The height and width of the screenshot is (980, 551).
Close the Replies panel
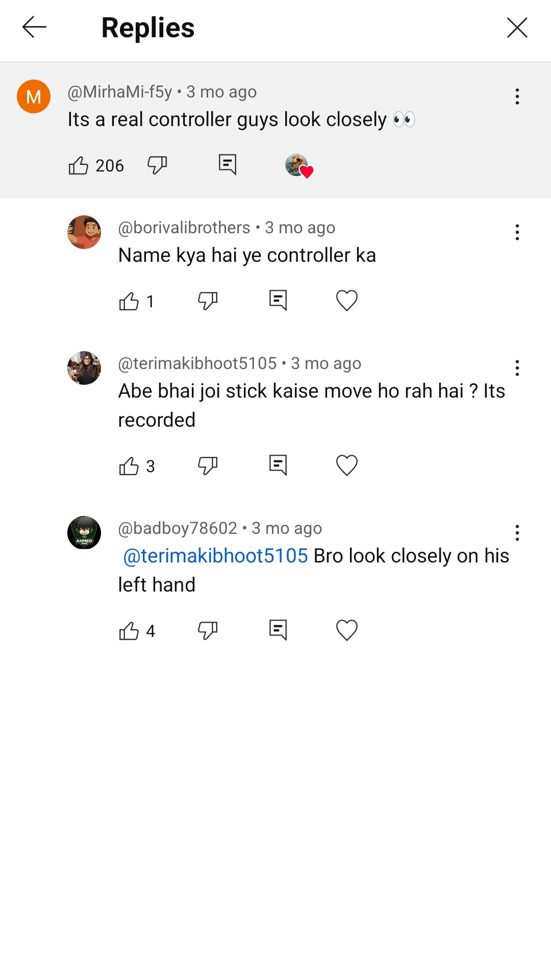point(517,28)
